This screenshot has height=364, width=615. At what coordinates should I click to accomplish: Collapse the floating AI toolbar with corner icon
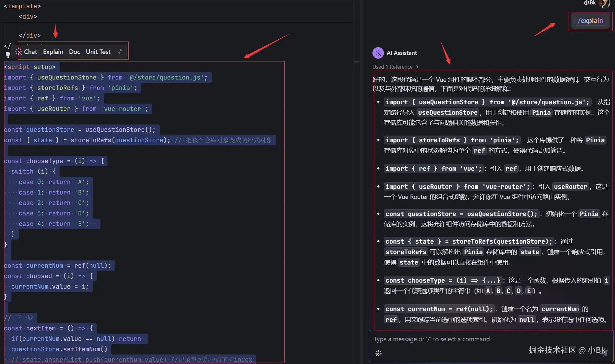tap(120, 52)
